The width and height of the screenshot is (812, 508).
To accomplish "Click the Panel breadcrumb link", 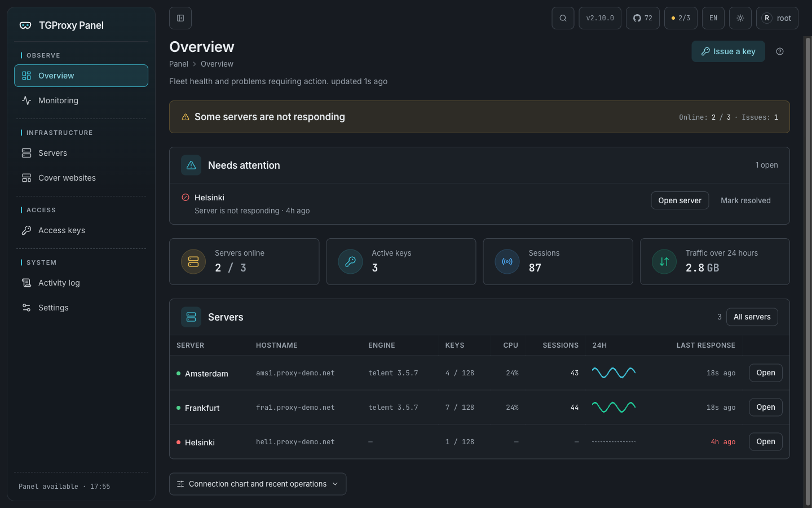I will click(x=179, y=64).
